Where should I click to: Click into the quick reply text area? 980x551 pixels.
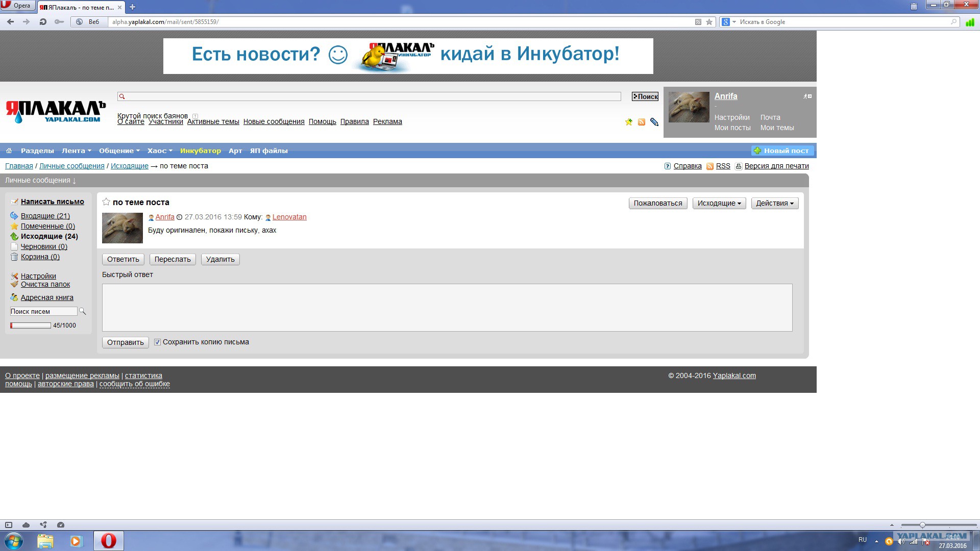[447, 308]
